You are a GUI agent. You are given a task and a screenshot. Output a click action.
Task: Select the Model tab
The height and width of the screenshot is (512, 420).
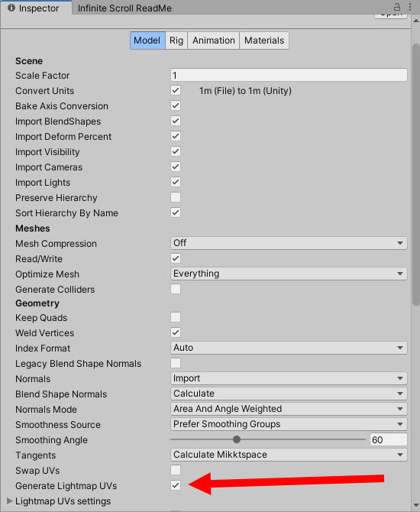(147, 41)
